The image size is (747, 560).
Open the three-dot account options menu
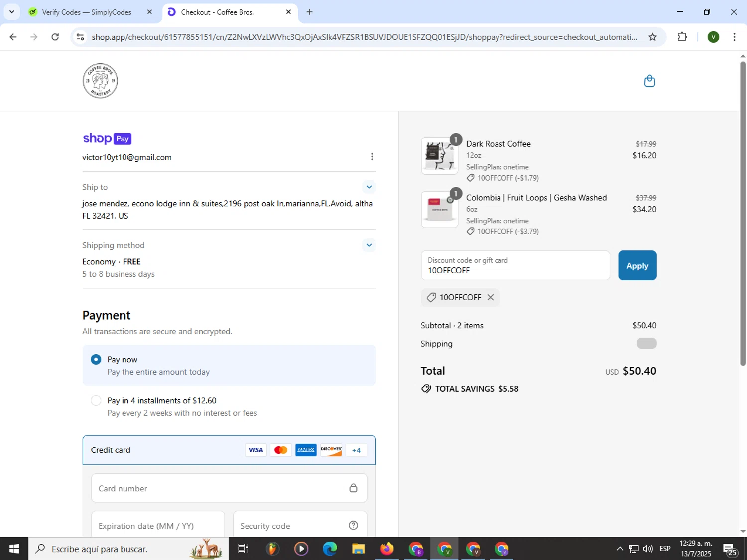[372, 157]
